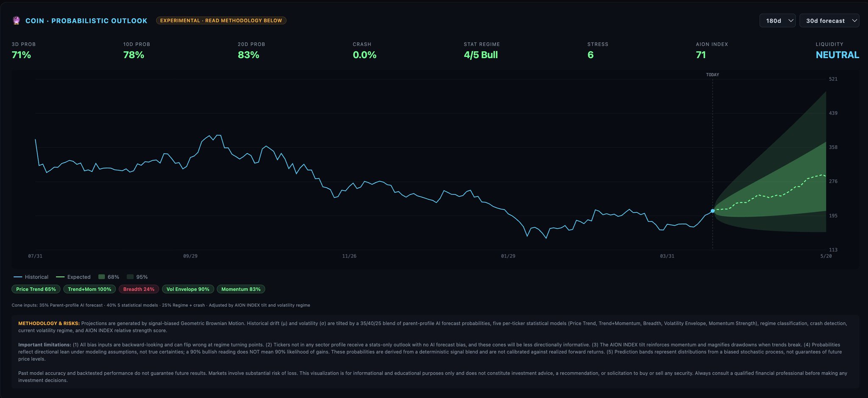Click the LIQUIDITY NEUTRAL indicator
The width and height of the screenshot is (868, 398).
(837, 55)
